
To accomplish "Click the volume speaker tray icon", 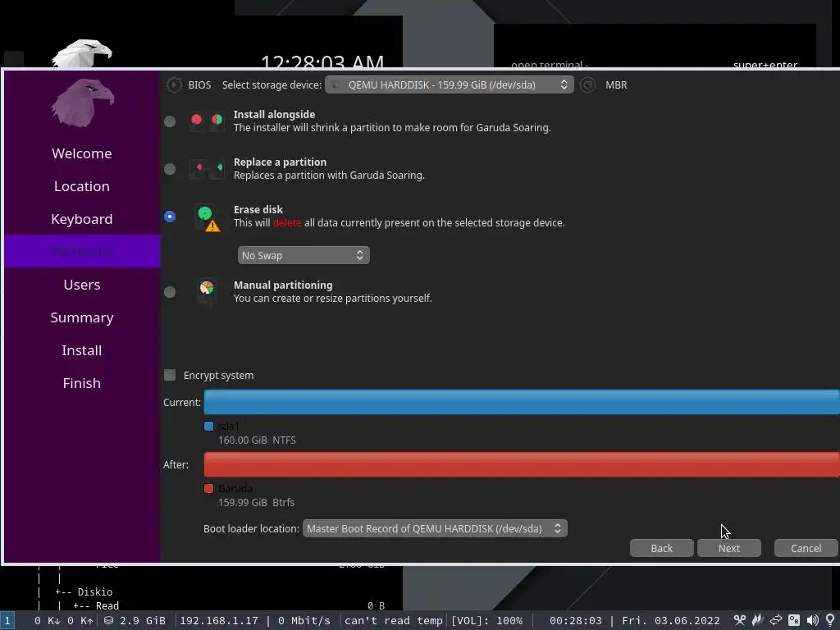I will 812,620.
